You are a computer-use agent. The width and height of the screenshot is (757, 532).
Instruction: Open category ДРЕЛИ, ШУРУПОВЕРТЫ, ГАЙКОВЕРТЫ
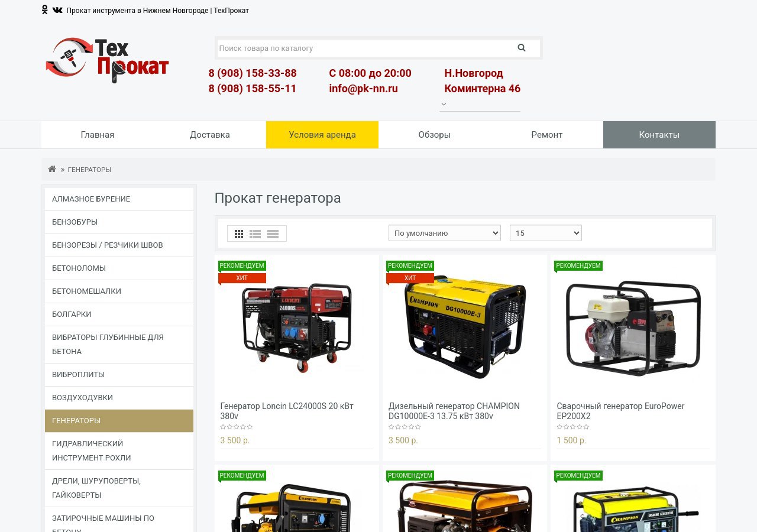119,488
